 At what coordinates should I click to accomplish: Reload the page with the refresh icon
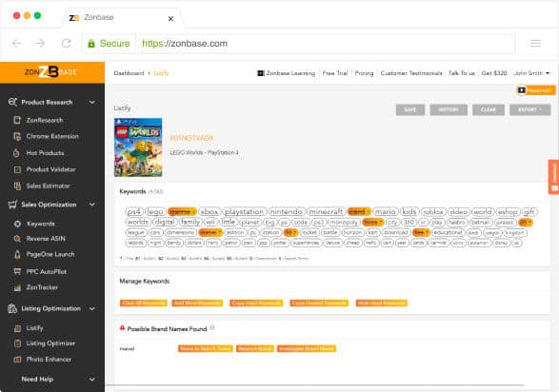(x=67, y=44)
